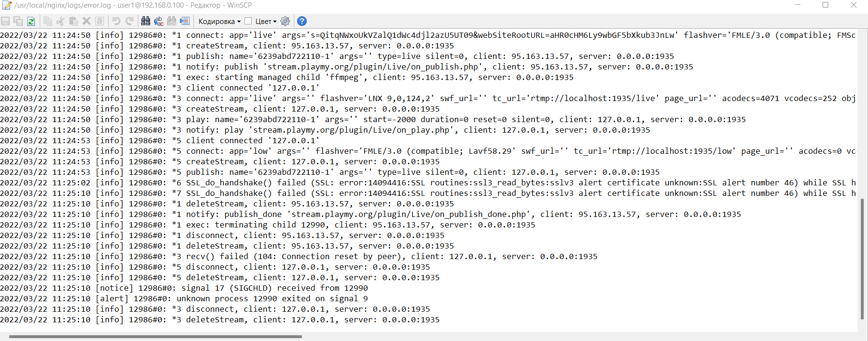Click the Undo arrow icon
Image resolution: width=868 pixels, height=341 pixels.
116,21
